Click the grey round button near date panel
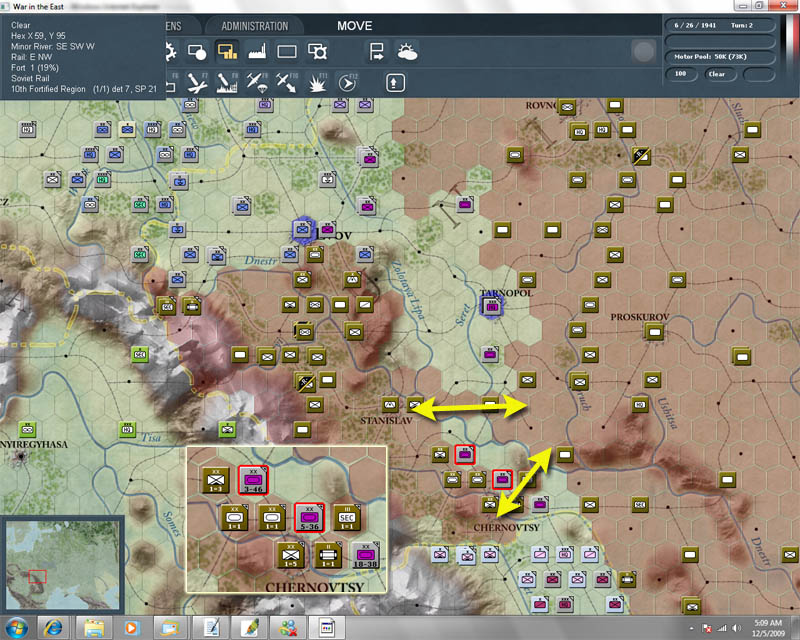This screenshot has width=800, height=640. point(643,52)
